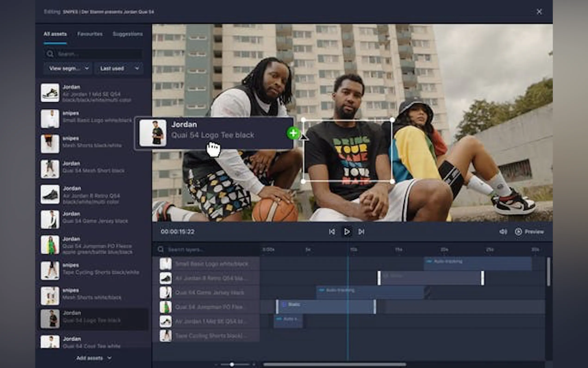
Task: Open the Add assets dropdown
Action: [x=94, y=358]
